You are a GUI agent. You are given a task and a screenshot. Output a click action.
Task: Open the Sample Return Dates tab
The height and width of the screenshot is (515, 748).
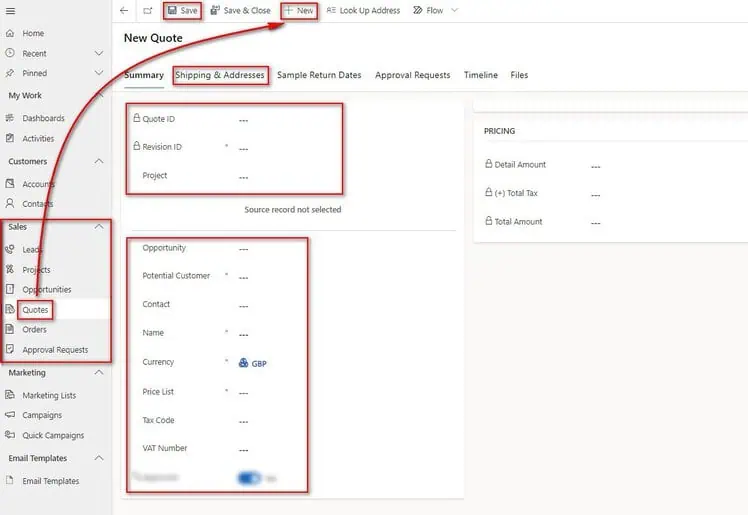319,75
